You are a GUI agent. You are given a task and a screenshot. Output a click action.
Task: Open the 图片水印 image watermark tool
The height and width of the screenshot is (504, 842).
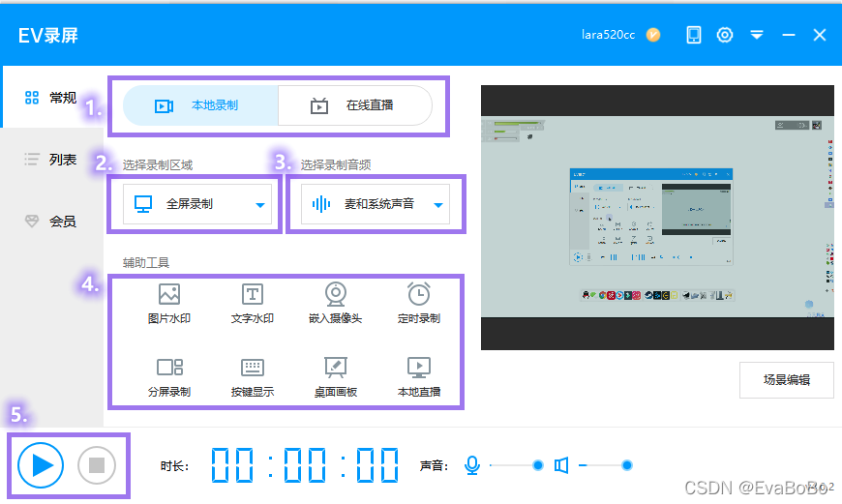169,304
